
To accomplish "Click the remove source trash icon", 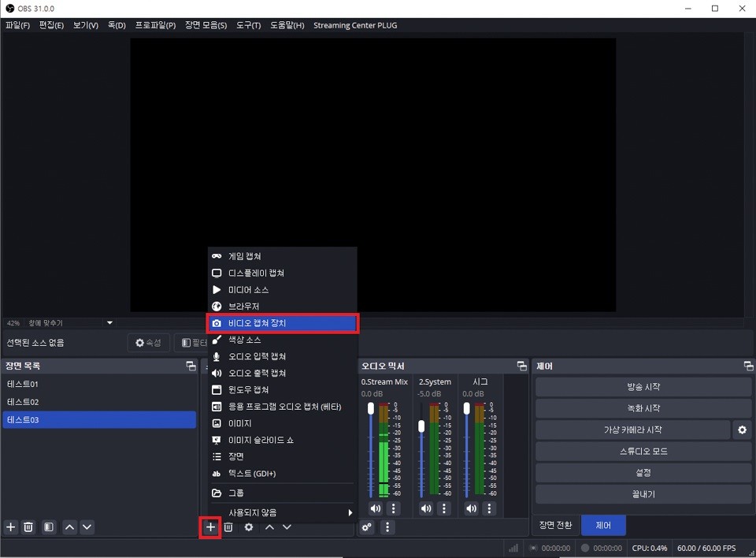I will coord(228,527).
